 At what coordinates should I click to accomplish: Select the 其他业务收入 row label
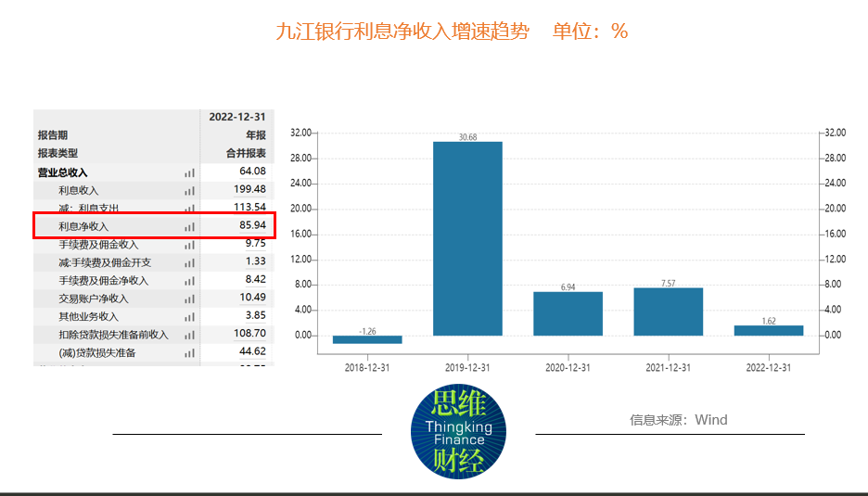(x=89, y=317)
